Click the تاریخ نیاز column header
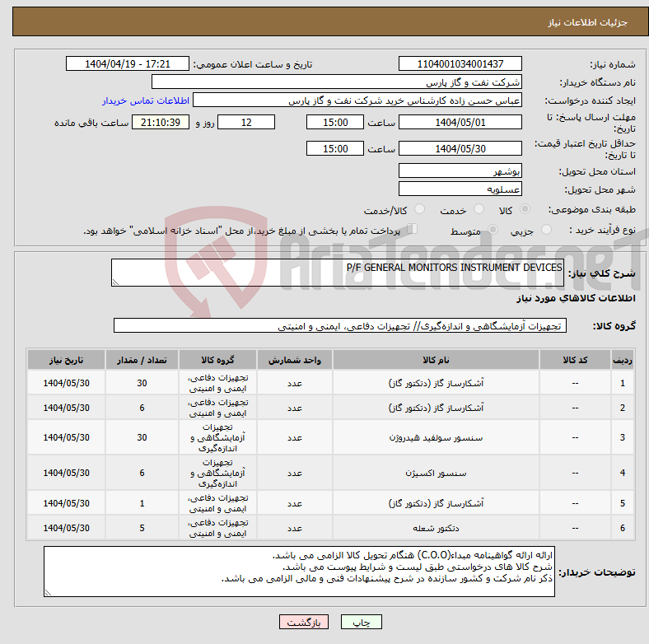 coord(66,360)
